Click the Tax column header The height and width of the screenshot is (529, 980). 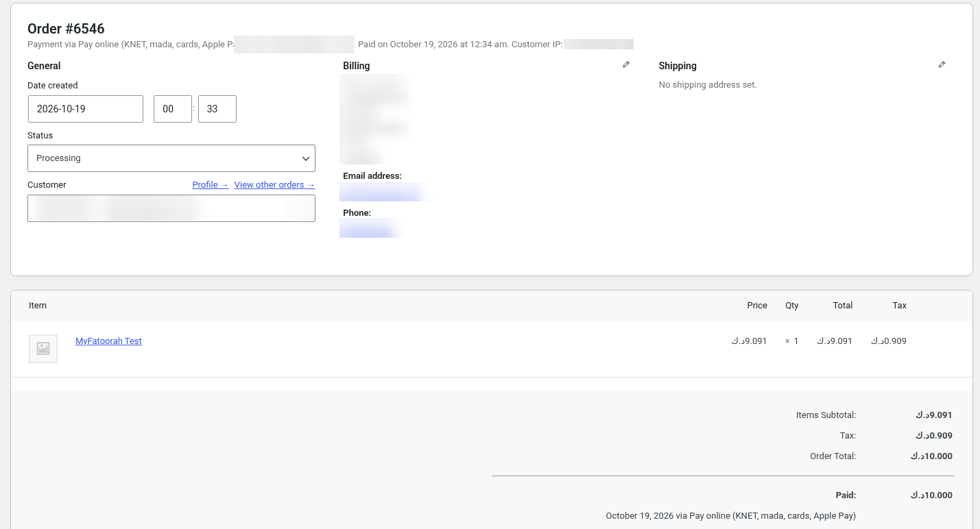[900, 306]
